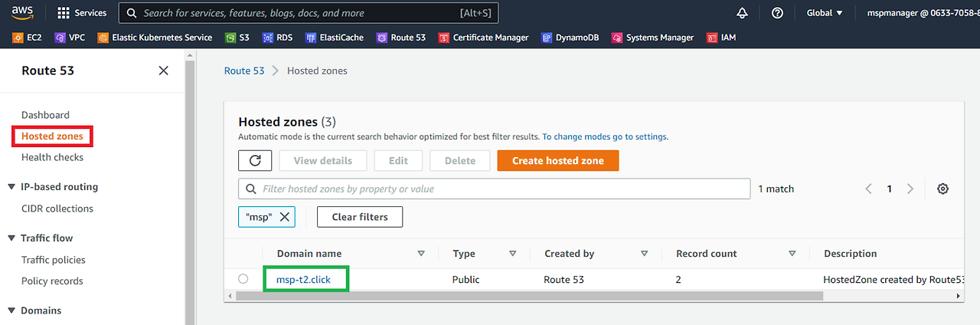Select the msp-t2.click radio button
This screenshot has height=325, width=980.
243,279
